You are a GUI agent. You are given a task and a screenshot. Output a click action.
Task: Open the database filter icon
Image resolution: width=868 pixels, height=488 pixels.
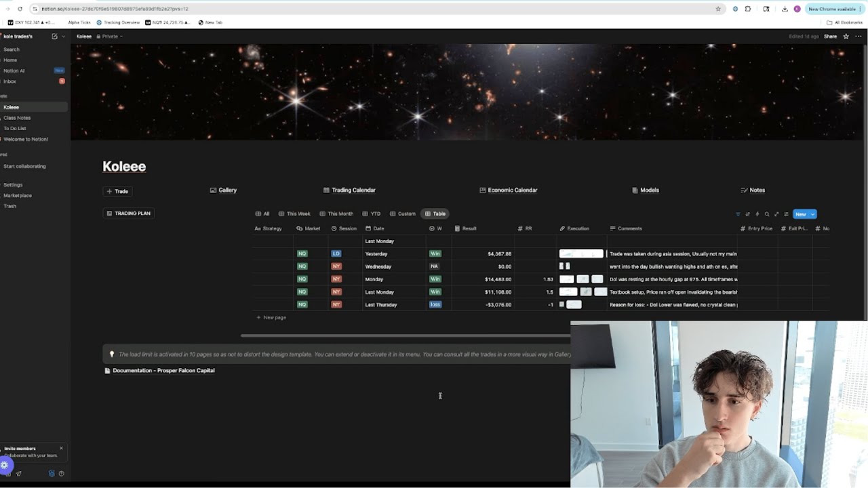[x=738, y=214]
